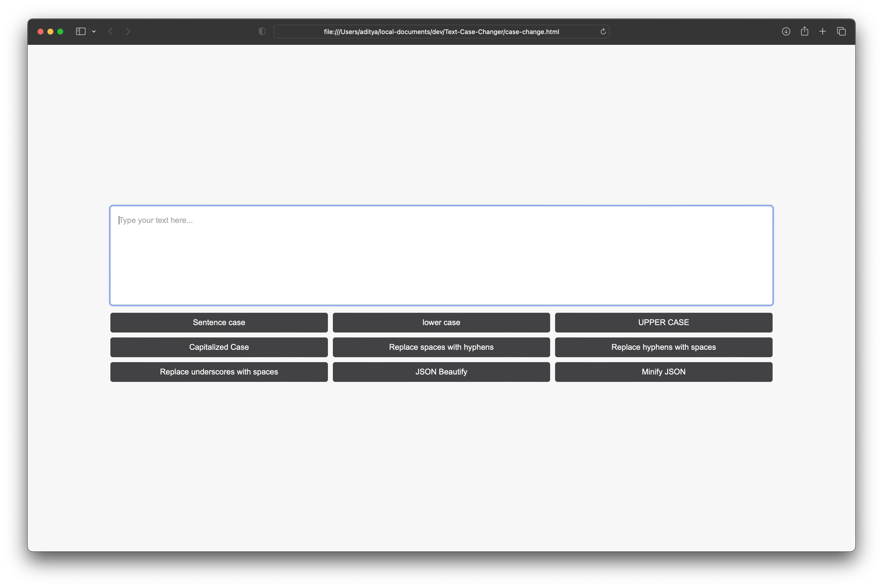
Task: Open the share sheet icon
Action: (x=804, y=32)
